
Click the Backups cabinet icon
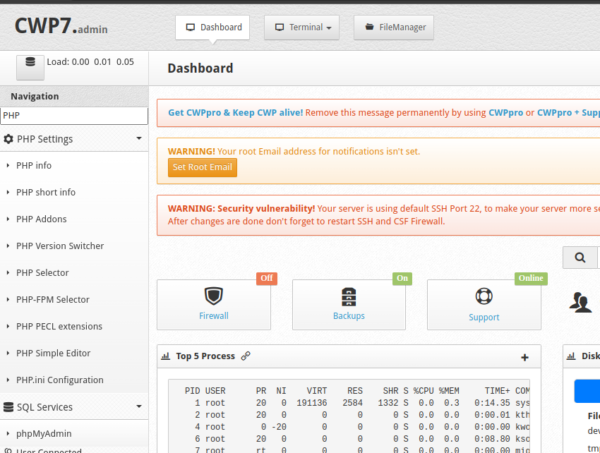[x=349, y=297]
